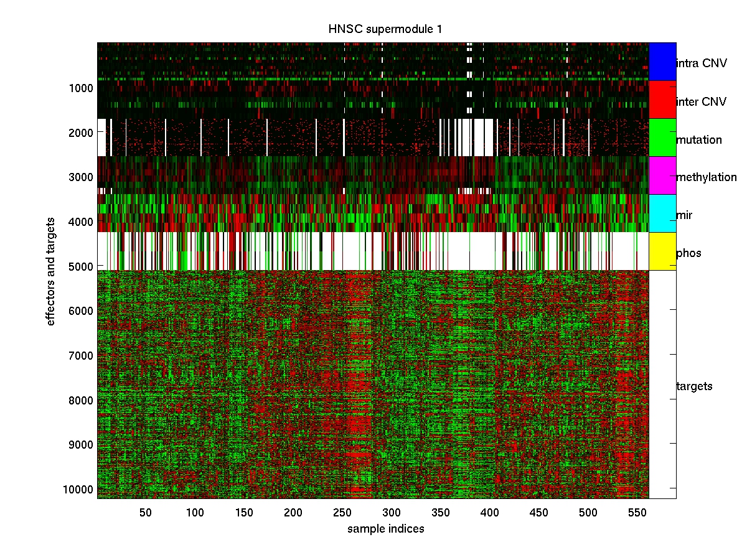
Task: Select the x-axis tick label "400"
Action: coord(490,512)
